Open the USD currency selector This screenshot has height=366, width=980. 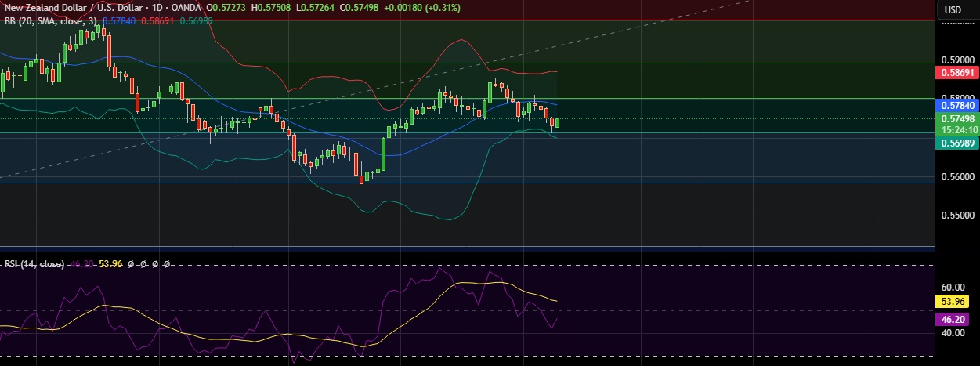coord(953,9)
